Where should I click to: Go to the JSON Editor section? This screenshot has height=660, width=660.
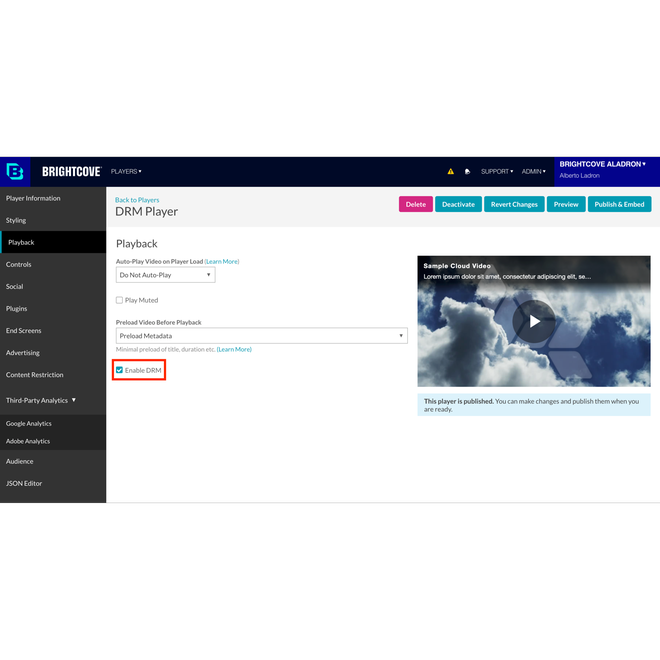(24, 483)
